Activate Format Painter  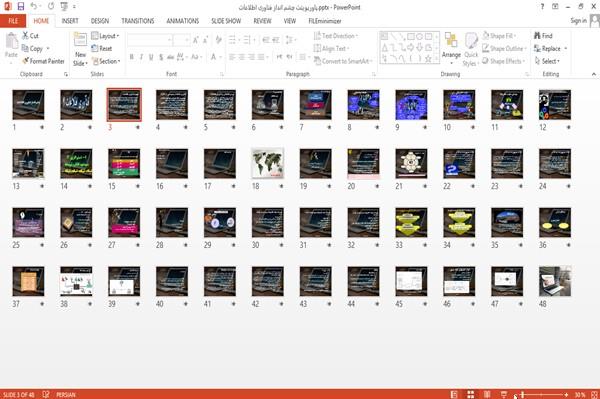43,61
